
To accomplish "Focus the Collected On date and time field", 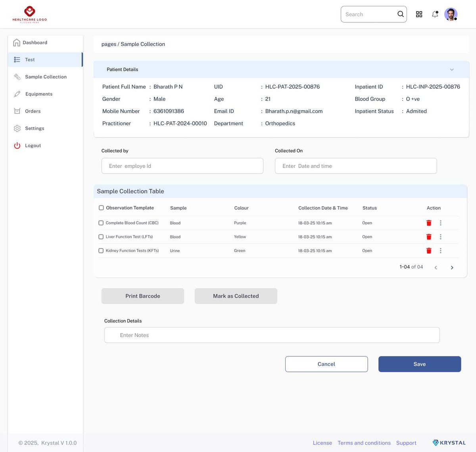I will pos(356,166).
